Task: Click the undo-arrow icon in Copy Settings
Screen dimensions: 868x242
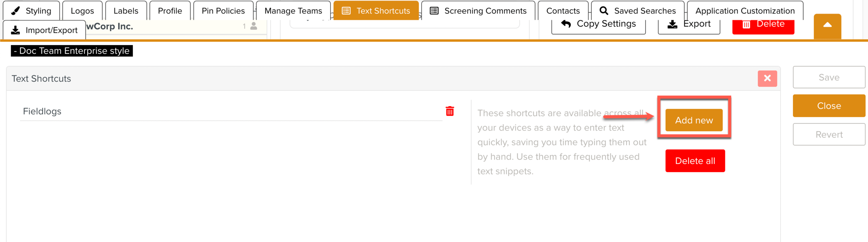Action: point(566,23)
